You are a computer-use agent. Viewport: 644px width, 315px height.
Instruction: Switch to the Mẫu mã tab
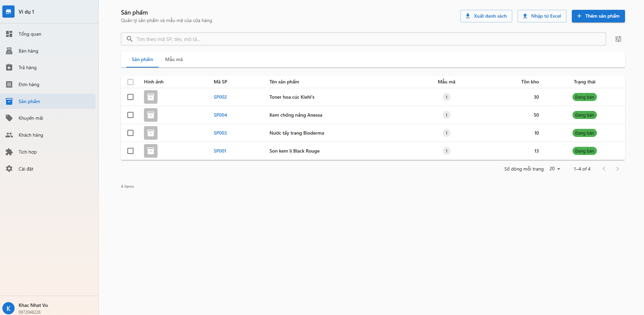point(174,59)
